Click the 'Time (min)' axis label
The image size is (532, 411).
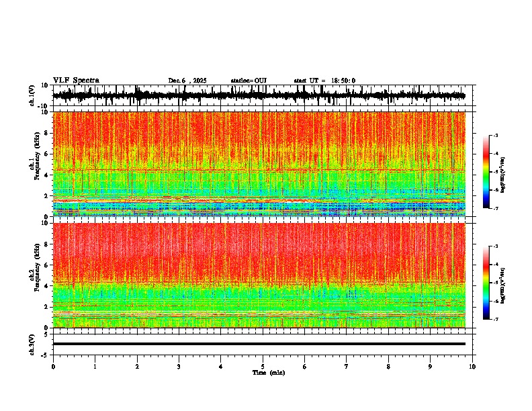pyautogui.click(x=269, y=373)
